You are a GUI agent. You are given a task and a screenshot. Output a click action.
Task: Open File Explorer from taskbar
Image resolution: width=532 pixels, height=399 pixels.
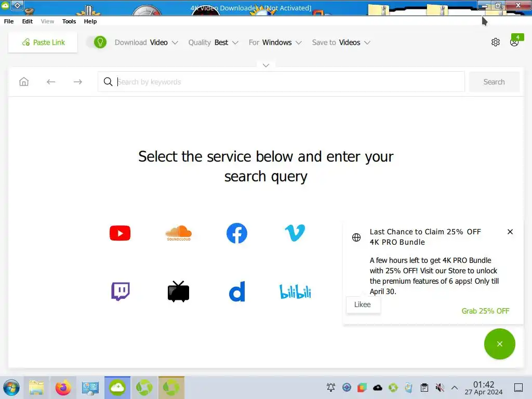pyautogui.click(x=36, y=388)
